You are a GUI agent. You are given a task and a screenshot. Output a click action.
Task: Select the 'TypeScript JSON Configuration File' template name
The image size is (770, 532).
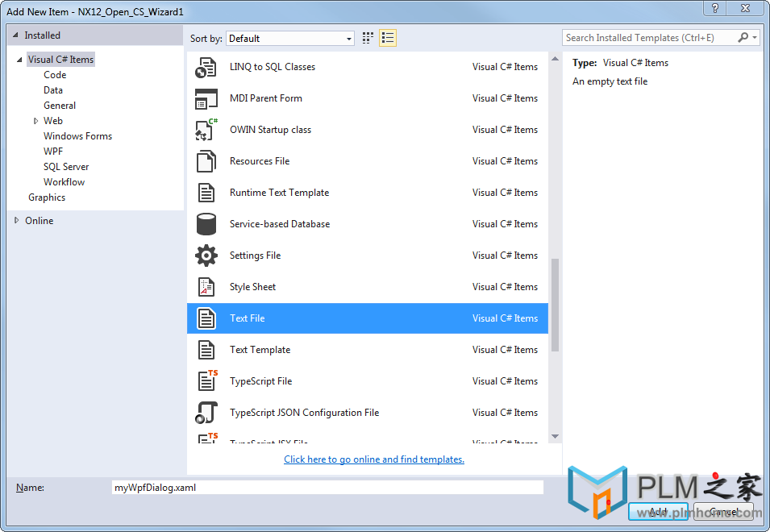pos(305,412)
